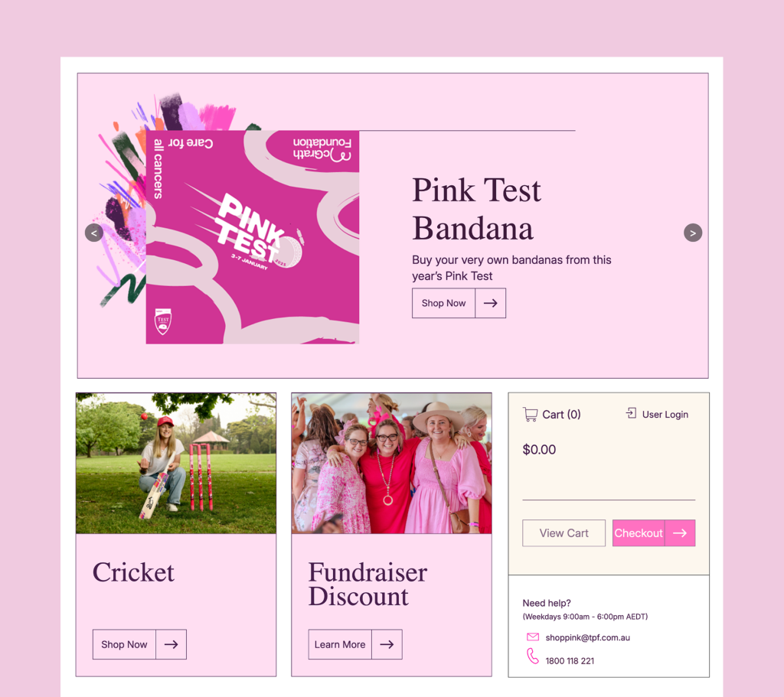Click the shopping cart icon
This screenshot has width=784, height=697.
coord(530,414)
